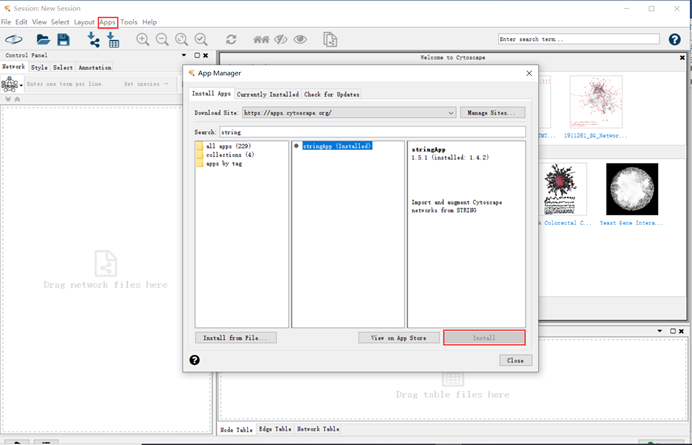Switch to Currently Installed tab
692x445 pixels.
267,94
